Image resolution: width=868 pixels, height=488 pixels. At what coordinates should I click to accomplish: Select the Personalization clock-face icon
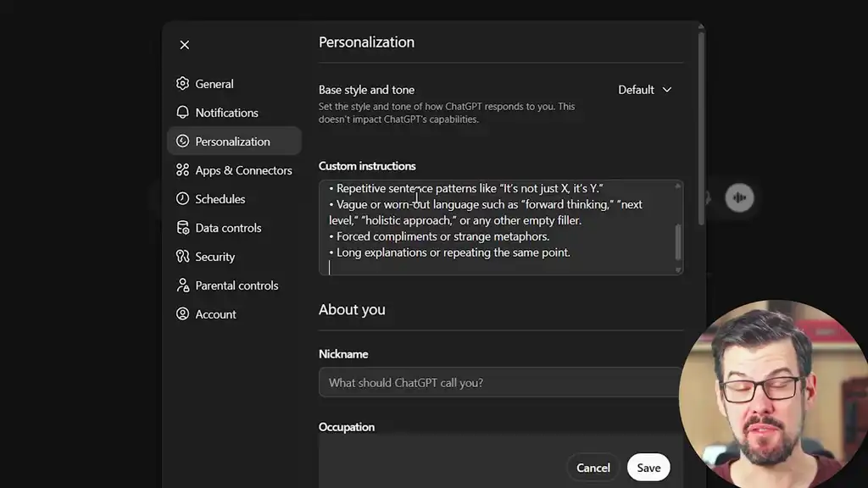182,141
